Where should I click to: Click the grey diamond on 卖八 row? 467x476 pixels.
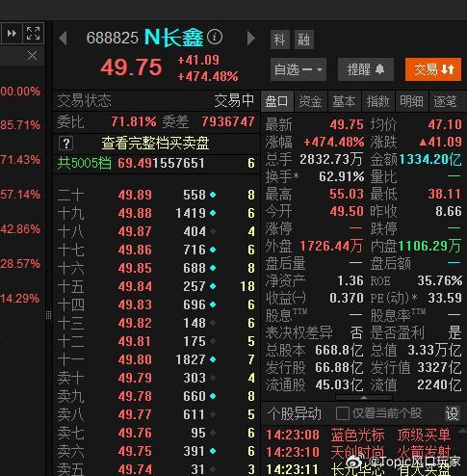(213, 414)
